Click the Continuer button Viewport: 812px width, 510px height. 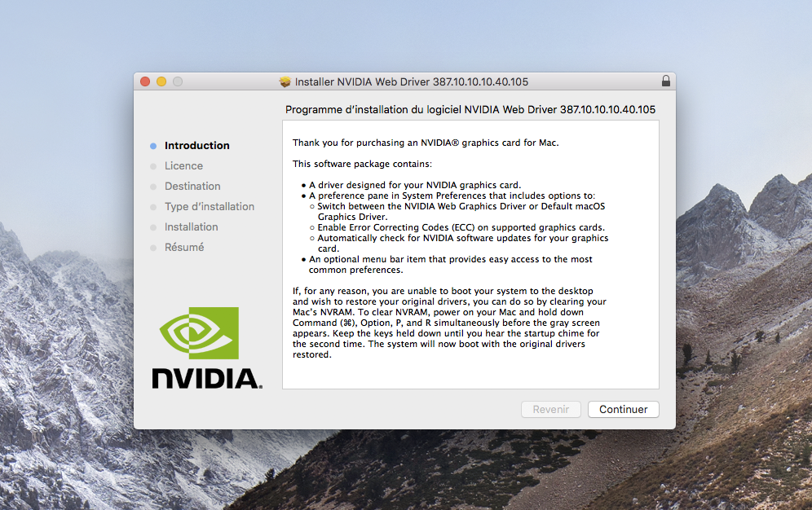623,409
